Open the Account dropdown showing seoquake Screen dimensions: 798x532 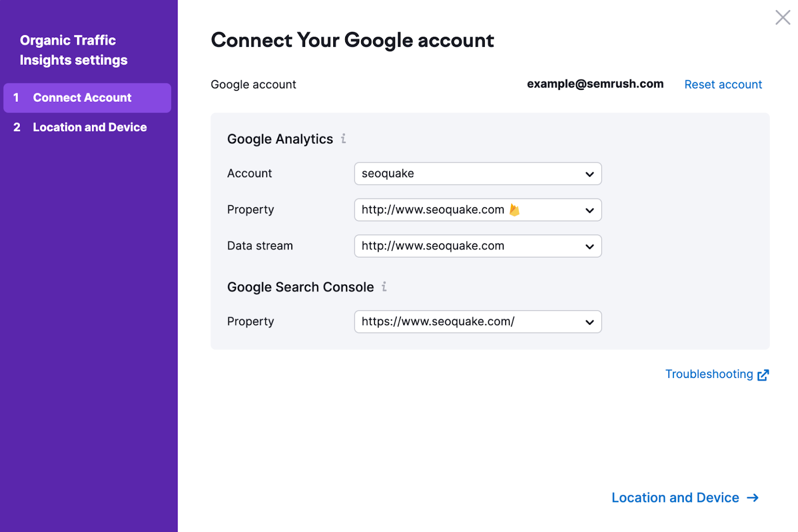tap(478, 174)
